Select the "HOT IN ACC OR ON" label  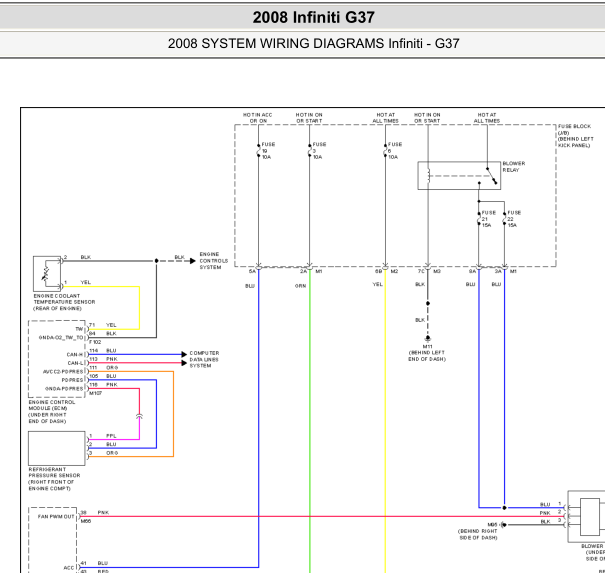coord(258,118)
